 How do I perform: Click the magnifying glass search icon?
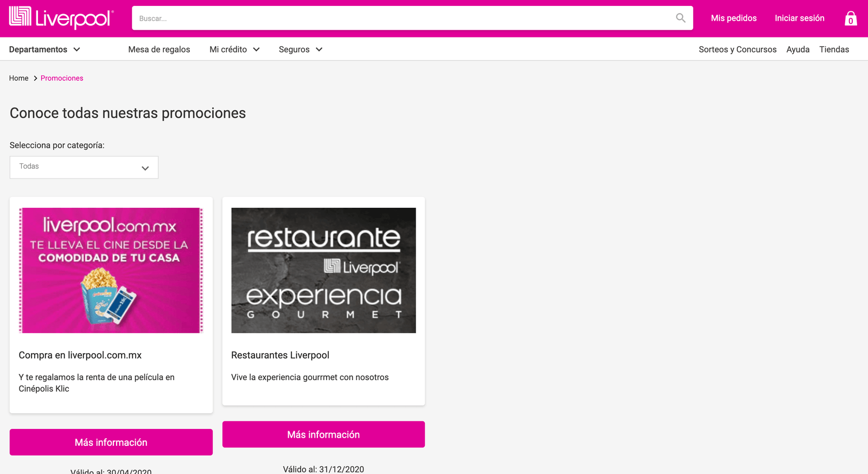pyautogui.click(x=680, y=18)
